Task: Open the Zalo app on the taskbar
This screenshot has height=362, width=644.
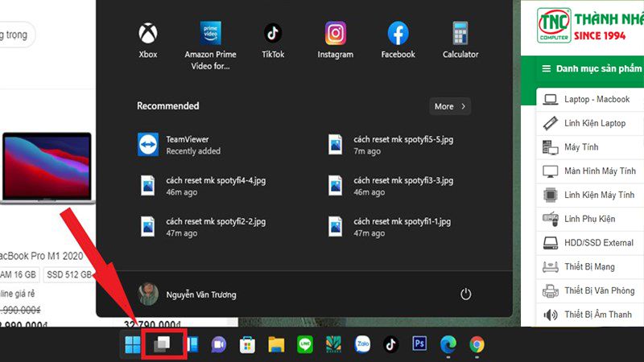Action: pyautogui.click(x=362, y=345)
